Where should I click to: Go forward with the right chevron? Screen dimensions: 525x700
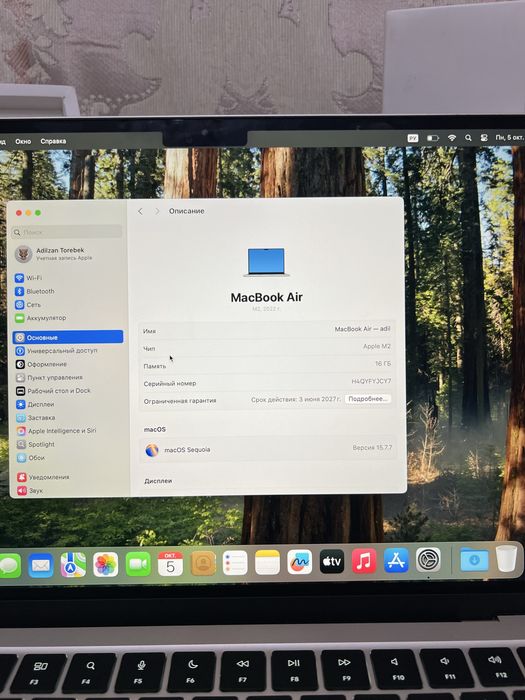[157, 211]
